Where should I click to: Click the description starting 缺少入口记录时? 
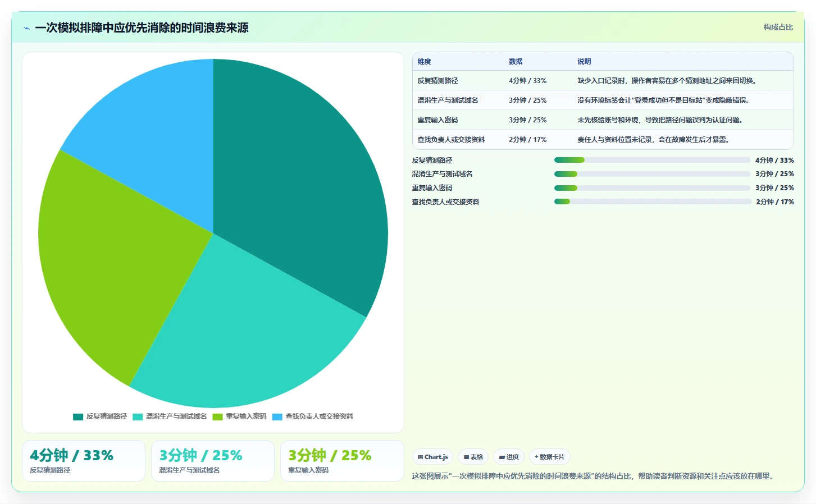[668, 81]
